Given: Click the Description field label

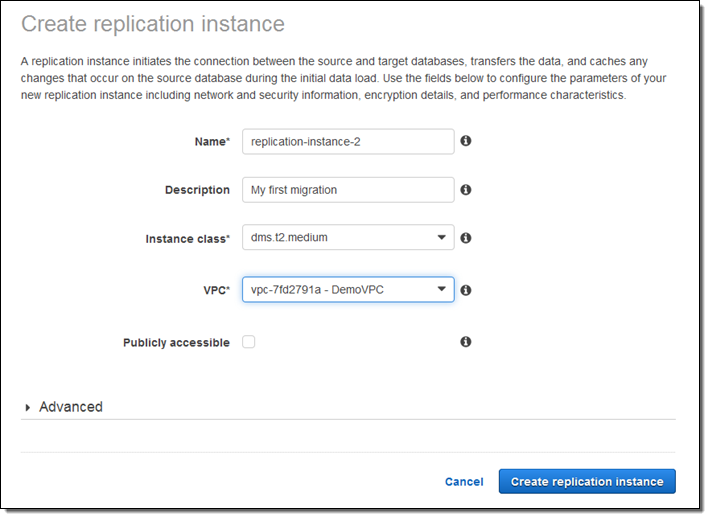Looking at the screenshot, I should tap(197, 190).
